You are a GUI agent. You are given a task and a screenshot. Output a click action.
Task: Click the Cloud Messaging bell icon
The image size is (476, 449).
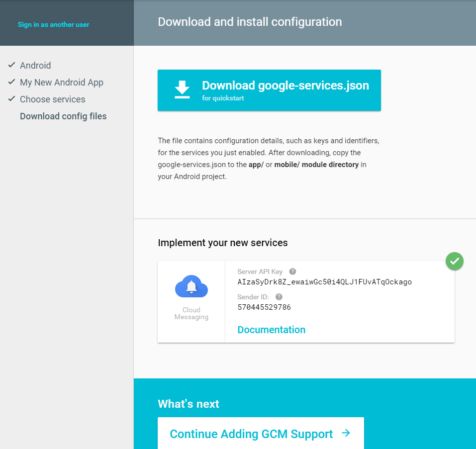point(191,286)
